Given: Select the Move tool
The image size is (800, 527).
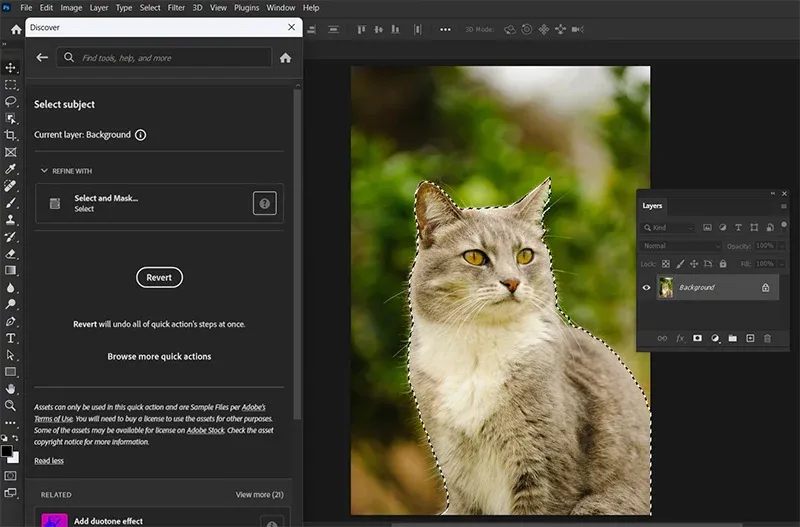Looking at the screenshot, I should (x=10, y=67).
